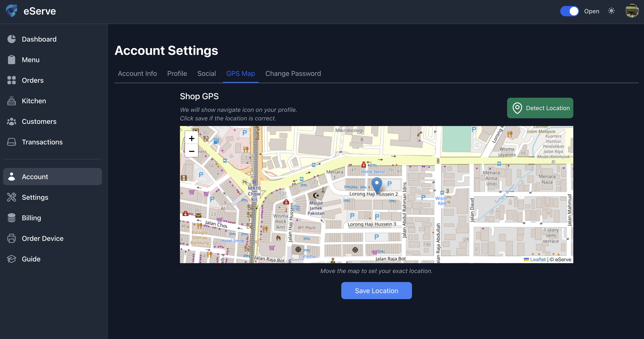Zoom out on the map
The image size is (644, 339).
pyautogui.click(x=192, y=151)
